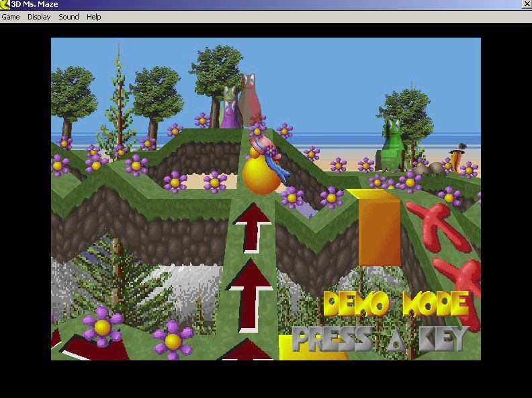
Task: Open the Display menu
Action: pyautogui.click(x=39, y=17)
